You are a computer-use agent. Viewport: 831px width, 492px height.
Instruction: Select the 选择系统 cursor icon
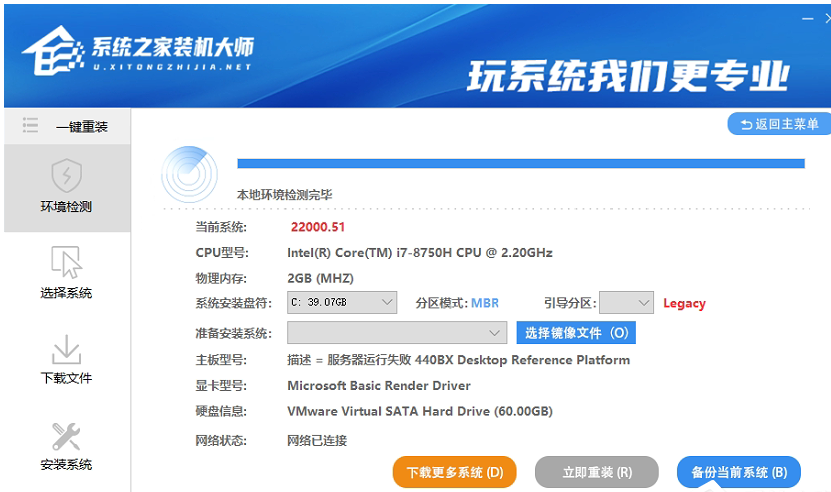coord(66,262)
